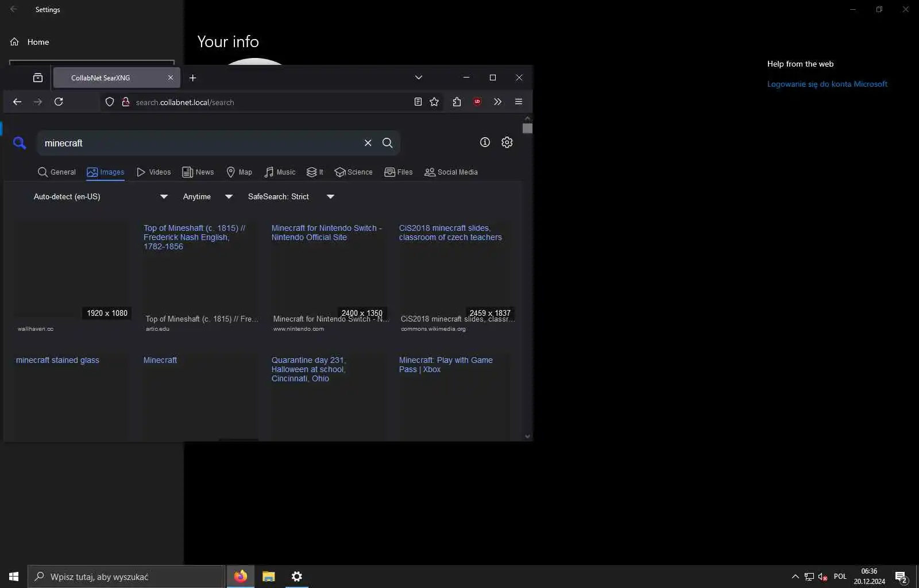The width and height of the screenshot is (919, 588).
Task: Open Minecraft Play with Game Pass link
Action: pos(446,365)
